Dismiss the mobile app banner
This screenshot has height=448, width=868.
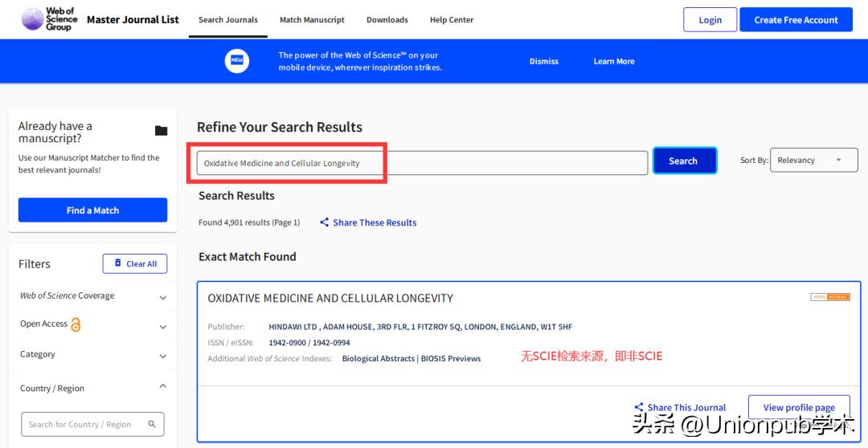point(544,61)
